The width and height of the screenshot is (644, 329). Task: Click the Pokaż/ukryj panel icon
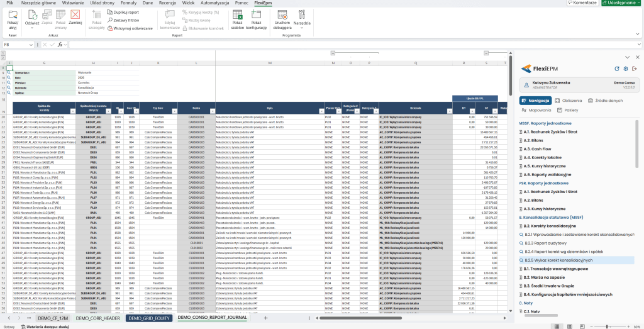coord(13,15)
